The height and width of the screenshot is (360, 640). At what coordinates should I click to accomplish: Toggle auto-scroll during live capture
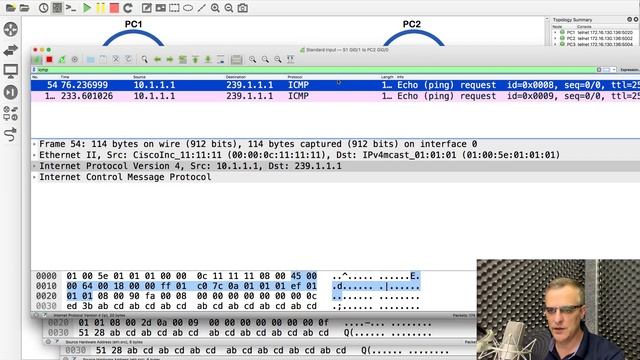220,60
